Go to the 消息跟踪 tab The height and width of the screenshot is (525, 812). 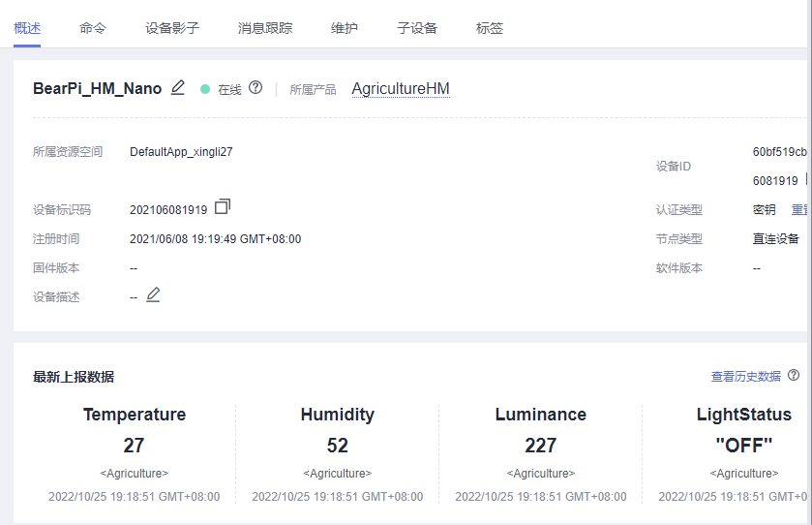pyautogui.click(x=265, y=28)
